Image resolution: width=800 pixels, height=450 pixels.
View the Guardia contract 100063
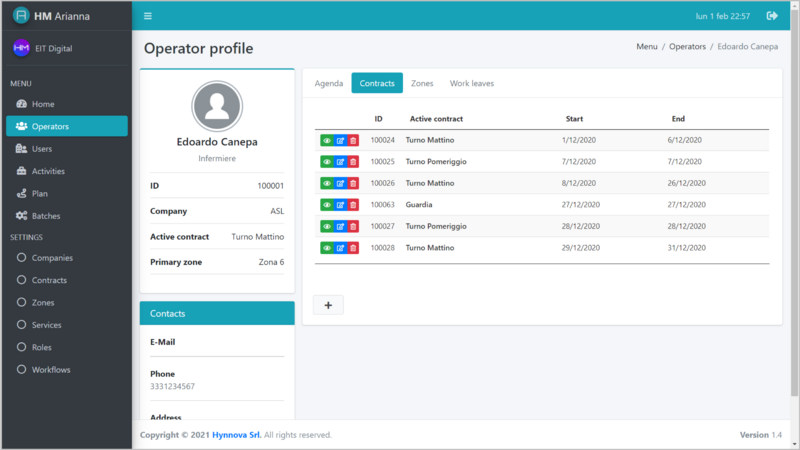327,205
